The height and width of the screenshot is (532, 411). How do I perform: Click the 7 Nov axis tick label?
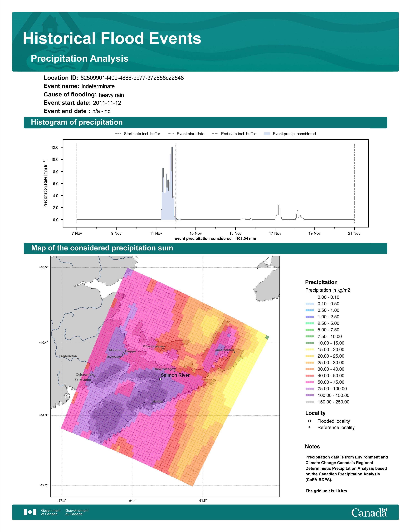(x=77, y=233)
